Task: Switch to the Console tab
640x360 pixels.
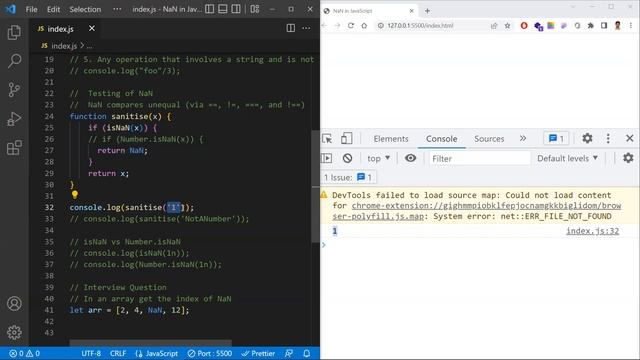Action: coord(442,139)
